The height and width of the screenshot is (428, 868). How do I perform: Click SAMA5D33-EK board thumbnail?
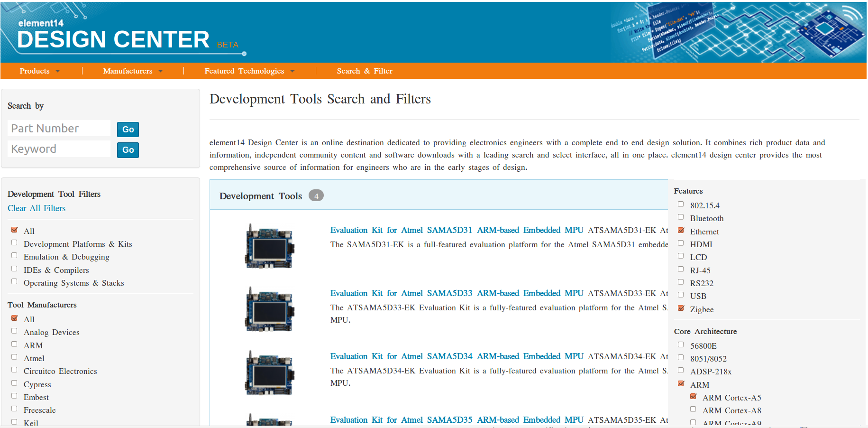(270, 309)
